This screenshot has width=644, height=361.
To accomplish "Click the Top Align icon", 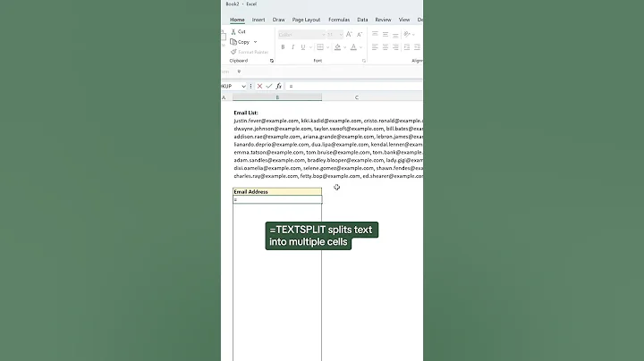I will point(375,35).
